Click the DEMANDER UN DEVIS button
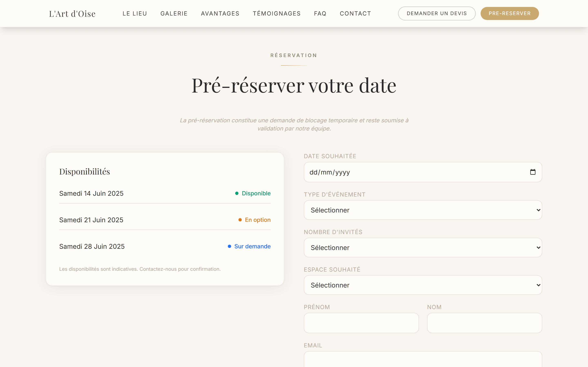The image size is (588, 367). (436, 13)
